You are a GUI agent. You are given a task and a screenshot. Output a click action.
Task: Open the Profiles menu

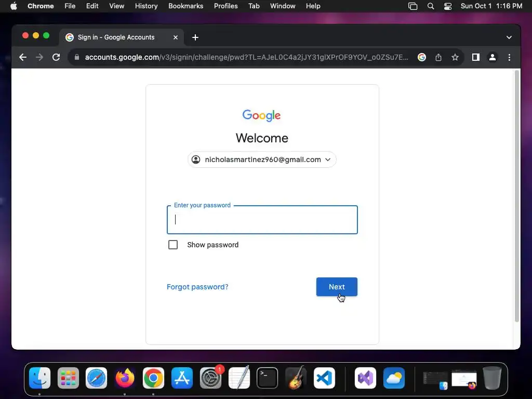coord(225,6)
